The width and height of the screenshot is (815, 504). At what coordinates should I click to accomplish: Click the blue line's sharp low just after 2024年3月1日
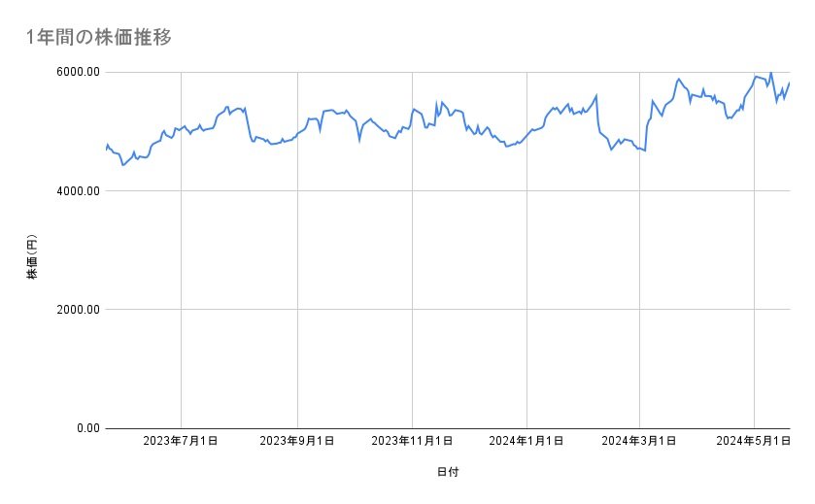tap(645, 151)
